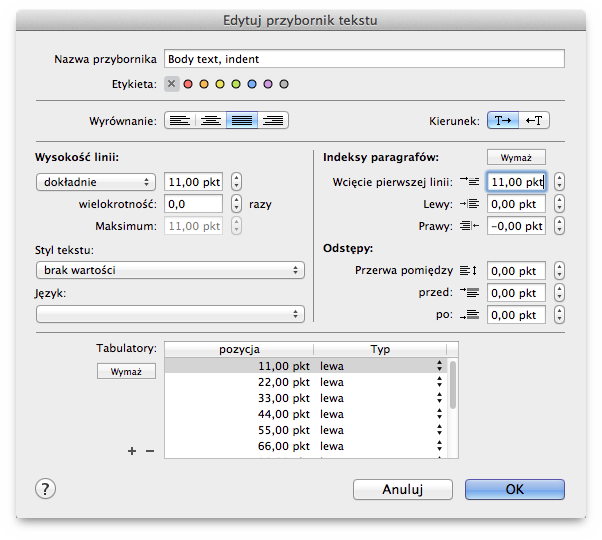602x540 pixels.
Task: Click the 'pozycja' column header
Action: point(239,349)
